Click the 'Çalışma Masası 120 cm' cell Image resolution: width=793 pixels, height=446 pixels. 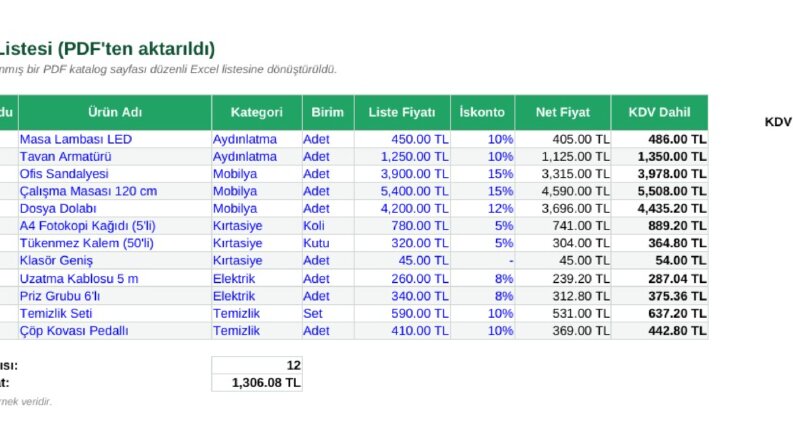[115, 191]
